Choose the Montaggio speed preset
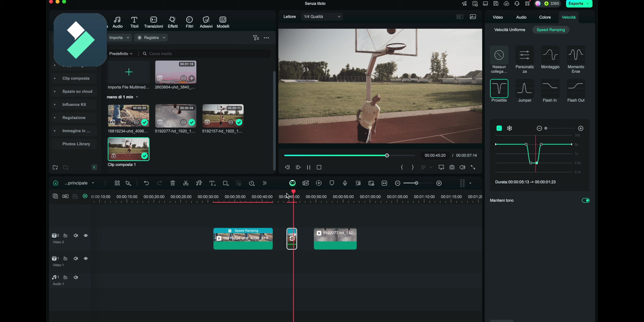The height and width of the screenshot is (322, 644). tap(550, 57)
